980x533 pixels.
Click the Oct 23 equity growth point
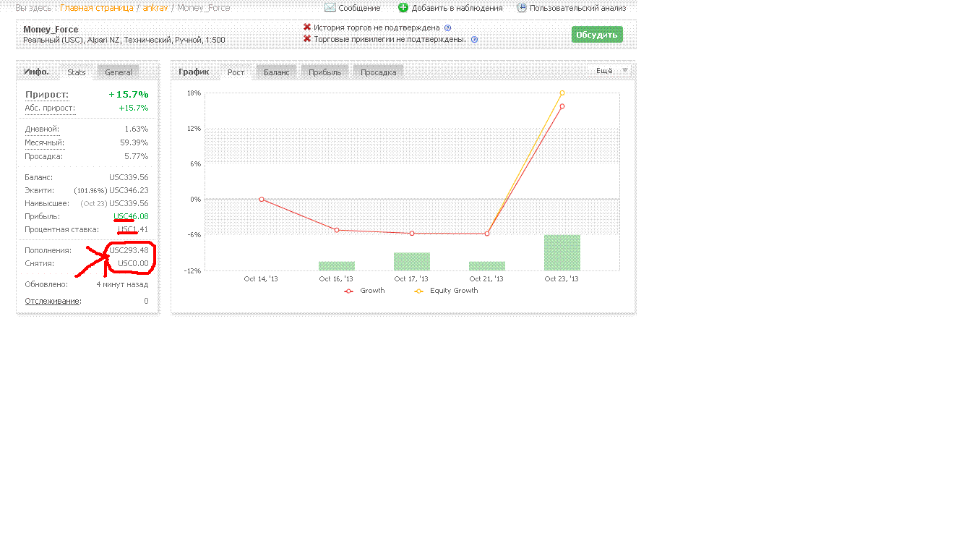pos(562,93)
